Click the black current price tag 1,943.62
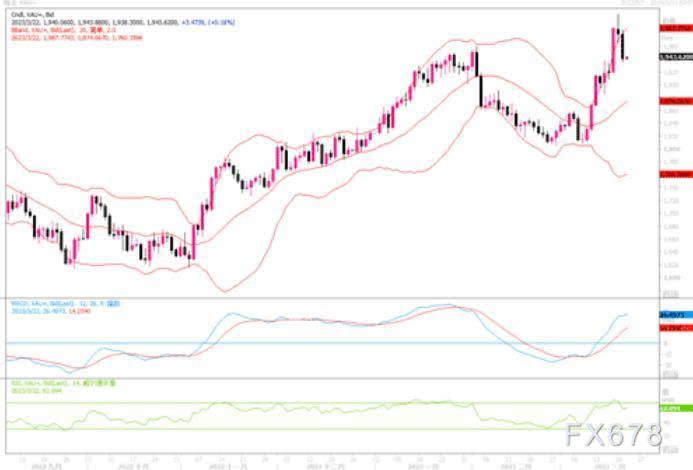Viewport: 693px width, 470px height. 675,58
